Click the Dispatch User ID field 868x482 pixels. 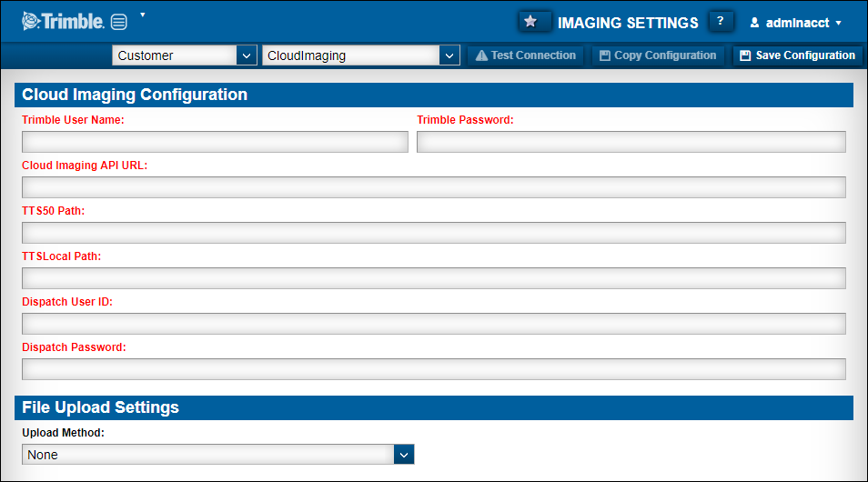(433, 324)
